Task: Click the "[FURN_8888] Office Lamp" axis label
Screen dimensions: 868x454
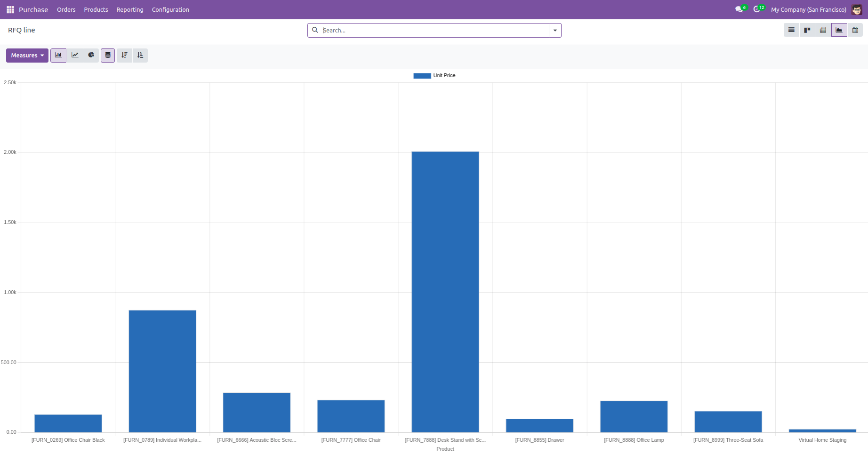Action: tap(634, 440)
